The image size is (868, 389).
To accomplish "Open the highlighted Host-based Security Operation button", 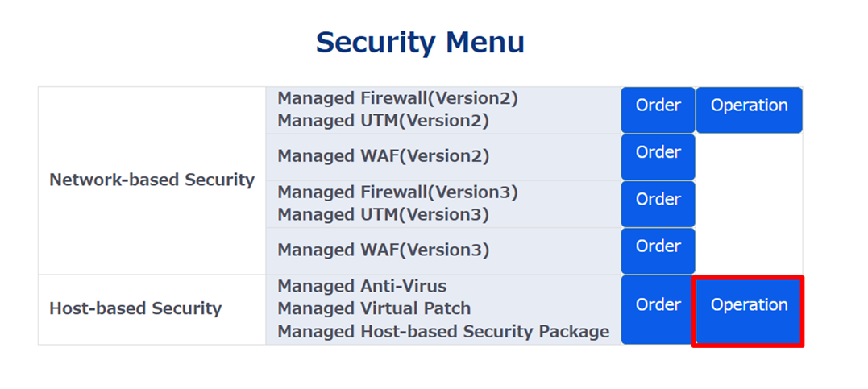I will coord(749,309).
